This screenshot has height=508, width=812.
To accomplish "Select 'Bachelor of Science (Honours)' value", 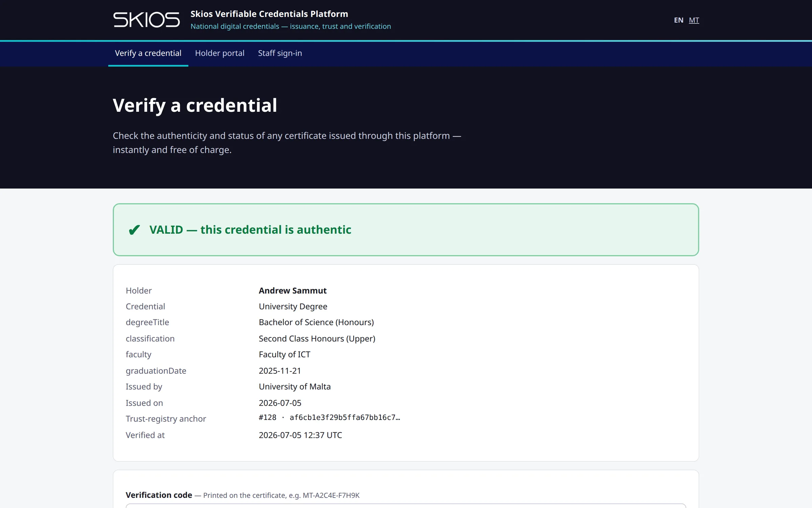I will tap(316, 322).
